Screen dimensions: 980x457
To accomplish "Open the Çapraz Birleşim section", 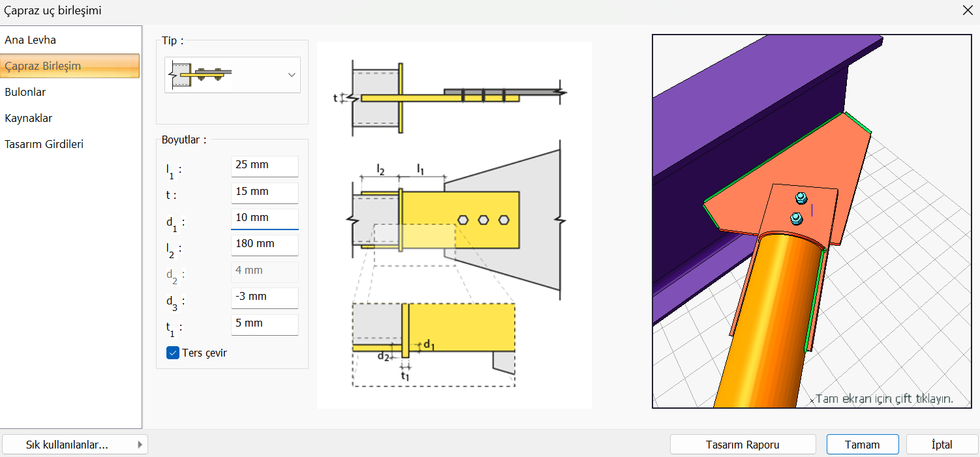I will 43,66.
